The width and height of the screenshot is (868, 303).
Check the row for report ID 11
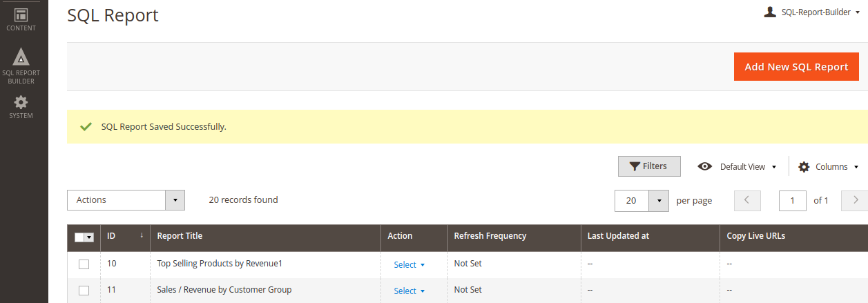[x=84, y=291]
